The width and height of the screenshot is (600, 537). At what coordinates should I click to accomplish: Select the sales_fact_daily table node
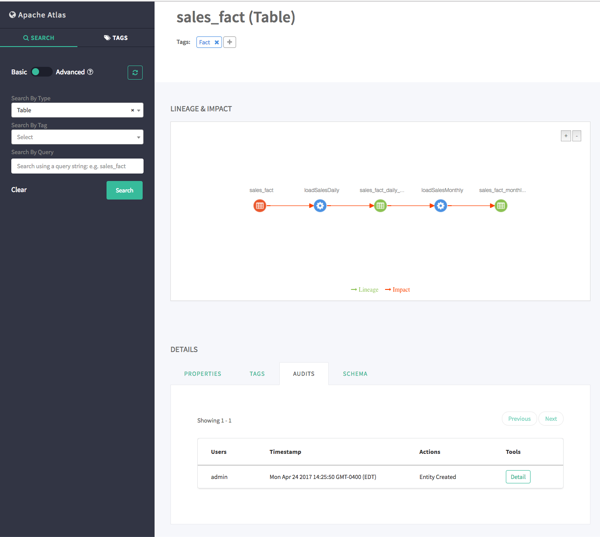[x=380, y=206]
